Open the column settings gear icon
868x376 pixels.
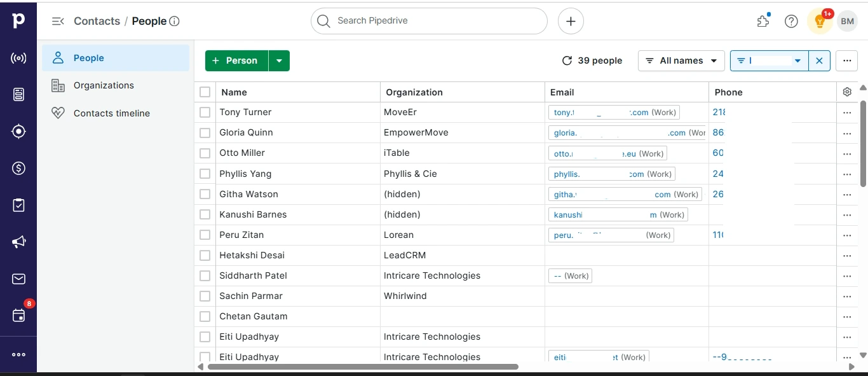coord(847,92)
